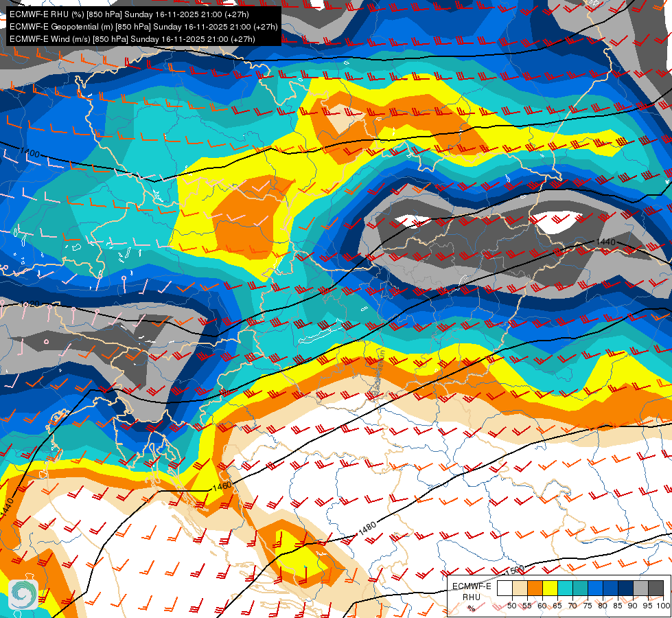Click the legend tick value 75
This screenshot has width=672, height=618.
click(588, 606)
